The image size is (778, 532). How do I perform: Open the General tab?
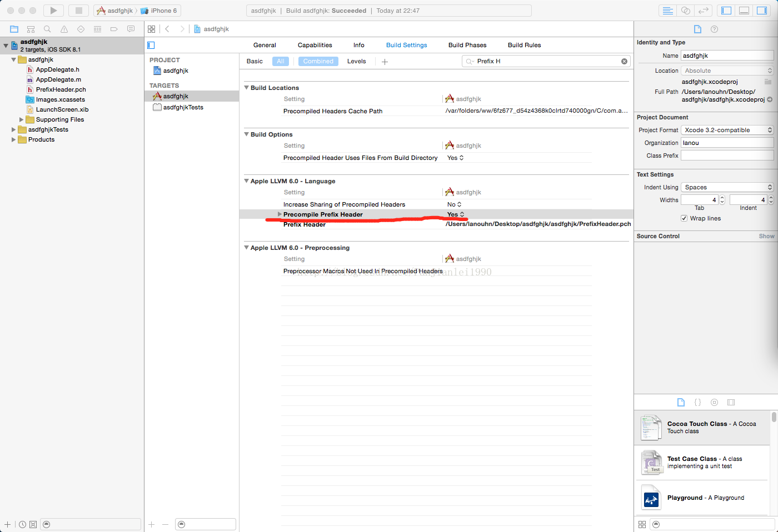coord(265,45)
